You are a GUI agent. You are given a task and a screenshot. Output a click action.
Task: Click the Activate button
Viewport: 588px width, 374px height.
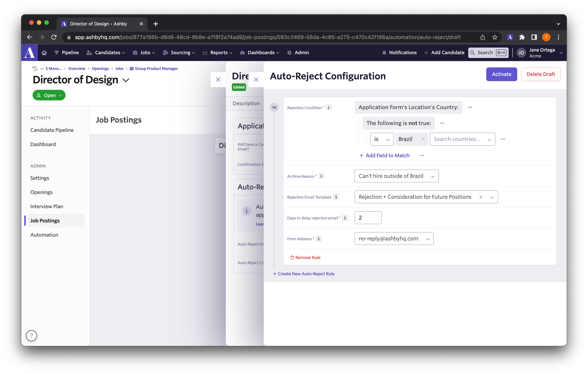click(501, 74)
